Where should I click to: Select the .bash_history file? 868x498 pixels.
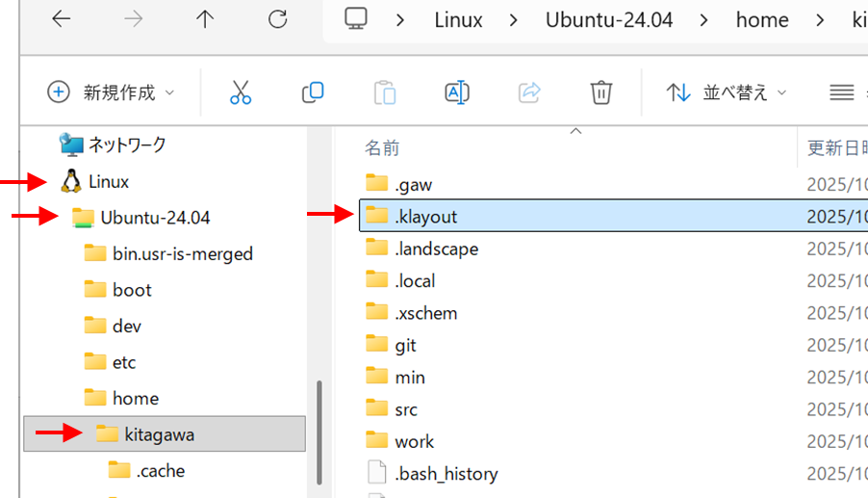tap(446, 474)
